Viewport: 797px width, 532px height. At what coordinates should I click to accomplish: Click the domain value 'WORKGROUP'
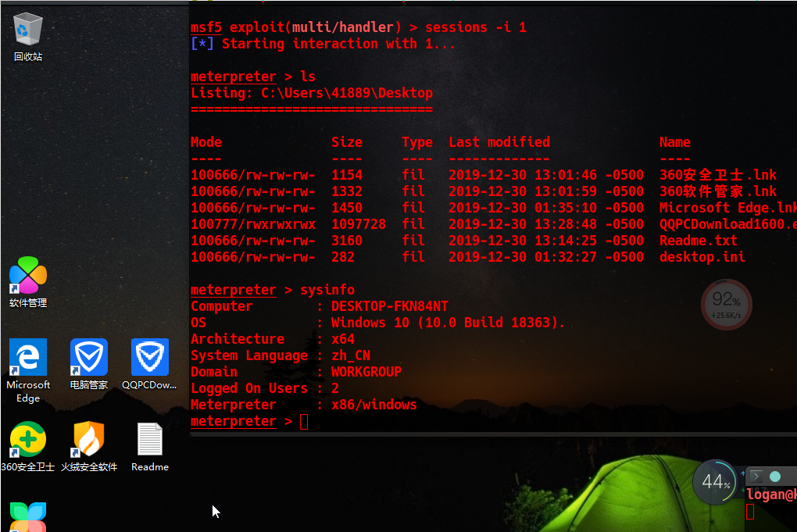coord(366,372)
